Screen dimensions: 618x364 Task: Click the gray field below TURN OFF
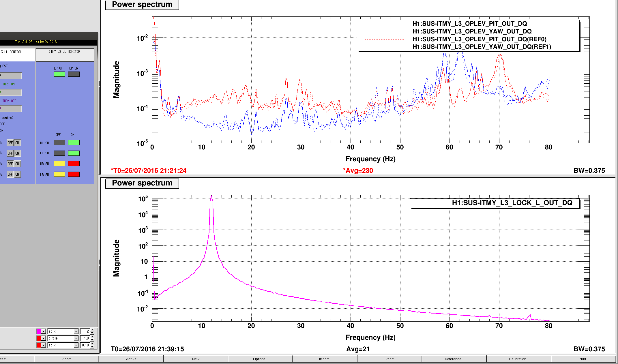pyautogui.click(x=11, y=109)
